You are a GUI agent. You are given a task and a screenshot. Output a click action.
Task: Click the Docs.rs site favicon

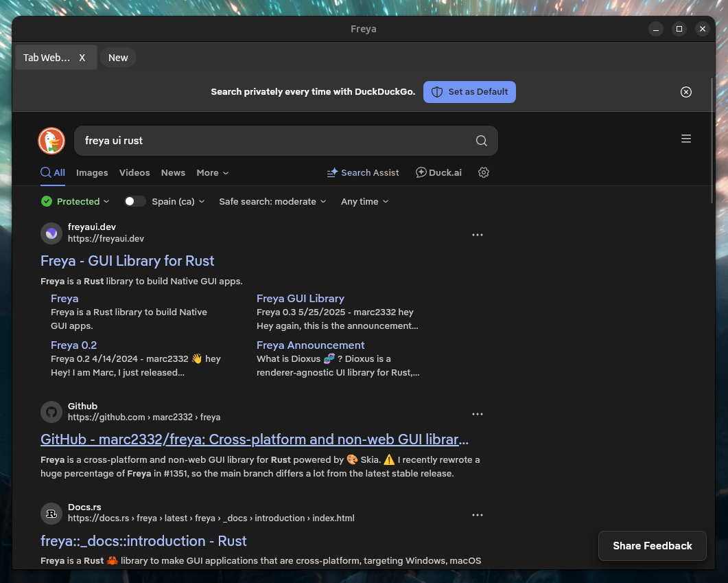(51, 513)
